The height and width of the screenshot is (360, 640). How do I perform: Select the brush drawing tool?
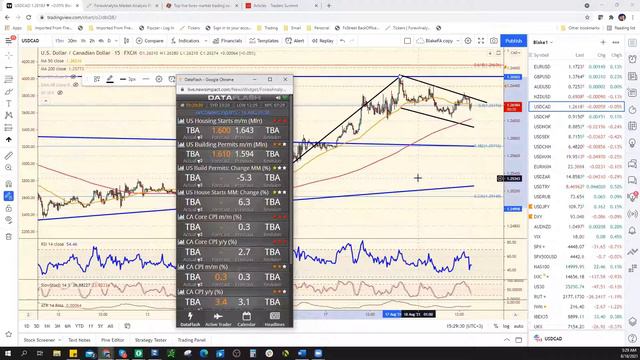click(9, 91)
